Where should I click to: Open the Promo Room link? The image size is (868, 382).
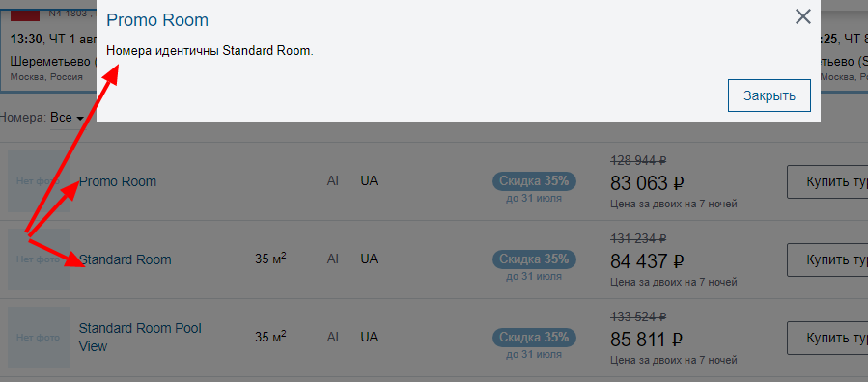pyautogui.click(x=118, y=181)
